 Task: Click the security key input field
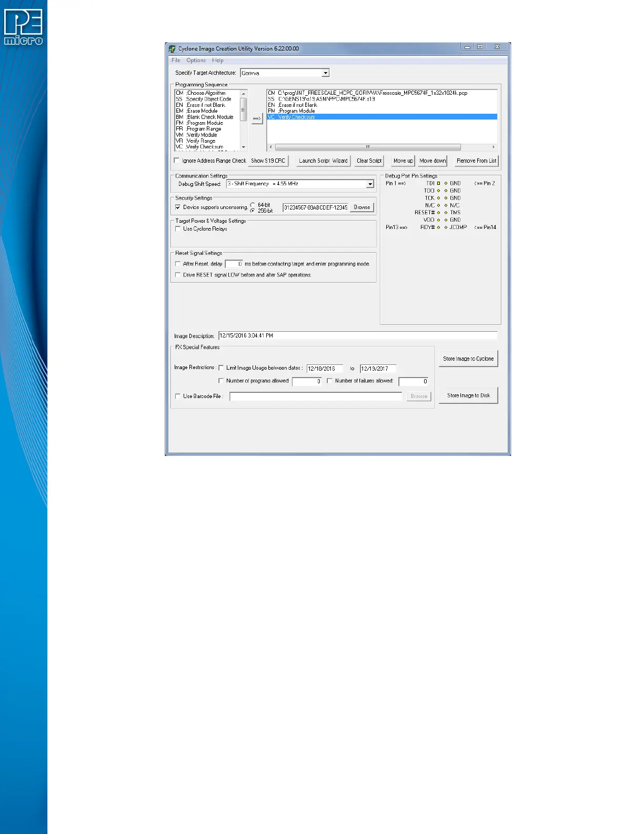pyautogui.click(x=316, y=207)
